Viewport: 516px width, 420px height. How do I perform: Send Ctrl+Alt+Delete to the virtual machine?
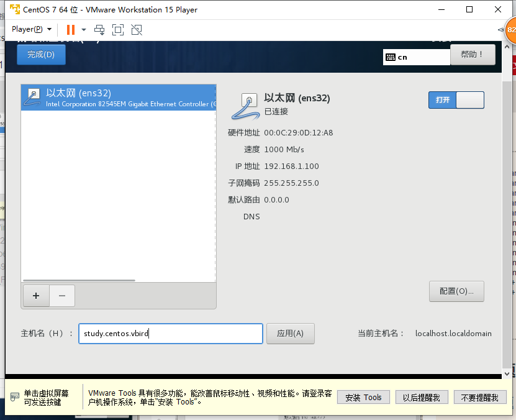pos(99,29)
